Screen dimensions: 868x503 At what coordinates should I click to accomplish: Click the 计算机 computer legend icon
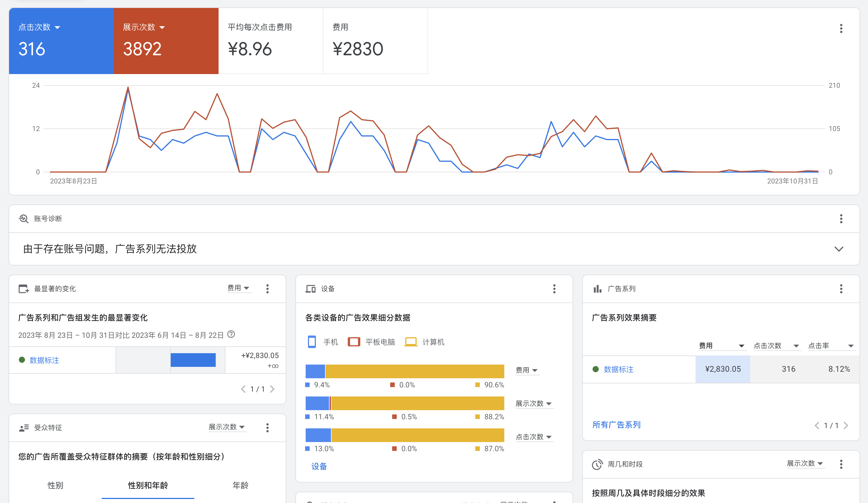[411, 342]
